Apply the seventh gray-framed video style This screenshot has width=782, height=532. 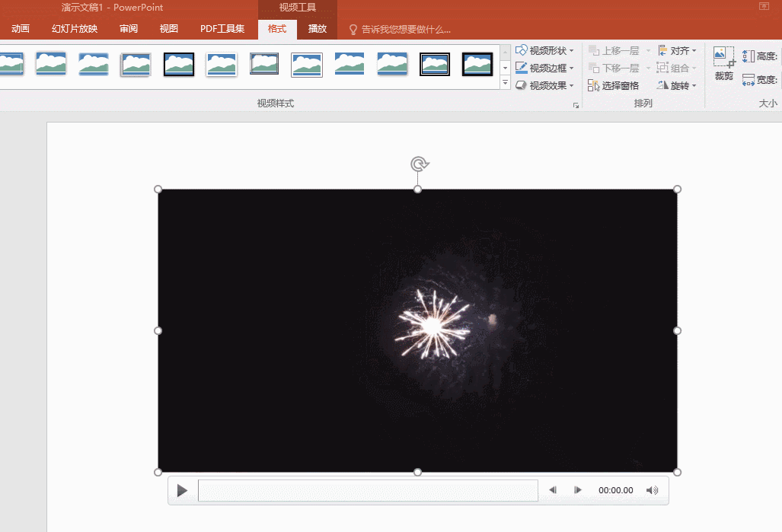click(263, 64)
